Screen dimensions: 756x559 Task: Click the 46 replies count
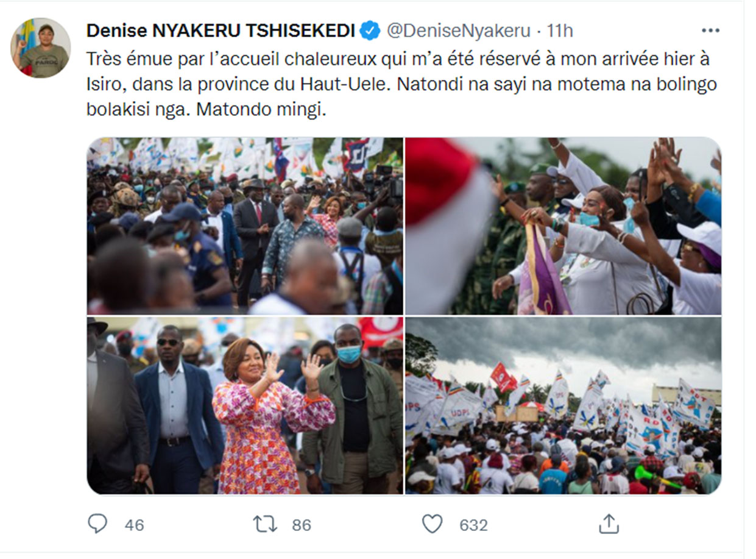point(134,525)
